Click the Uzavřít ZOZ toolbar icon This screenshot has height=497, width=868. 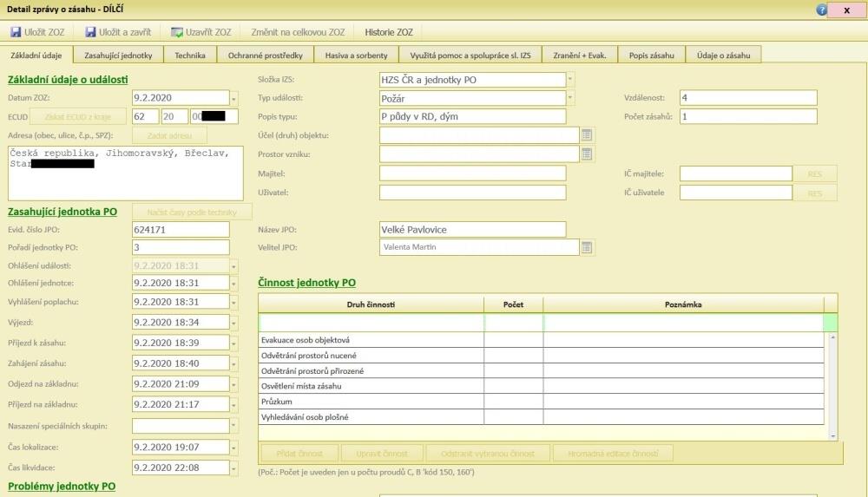point(176,32)
